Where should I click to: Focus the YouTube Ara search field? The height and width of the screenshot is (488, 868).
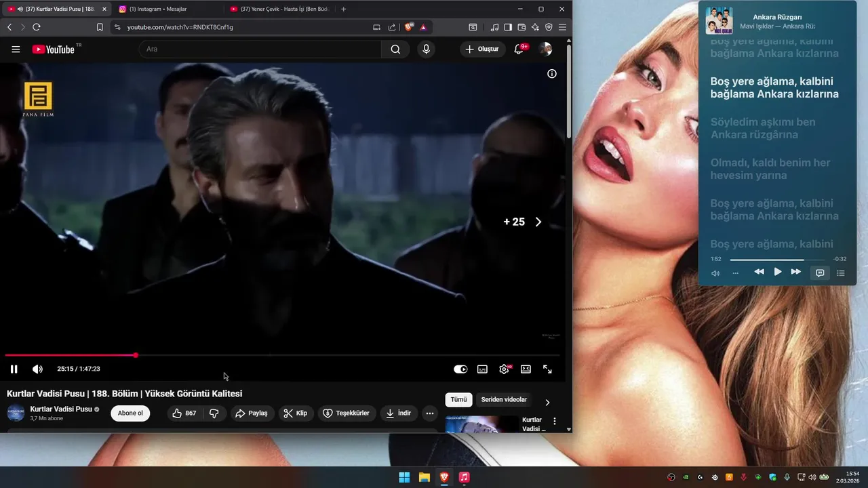[x=260, y=49]
